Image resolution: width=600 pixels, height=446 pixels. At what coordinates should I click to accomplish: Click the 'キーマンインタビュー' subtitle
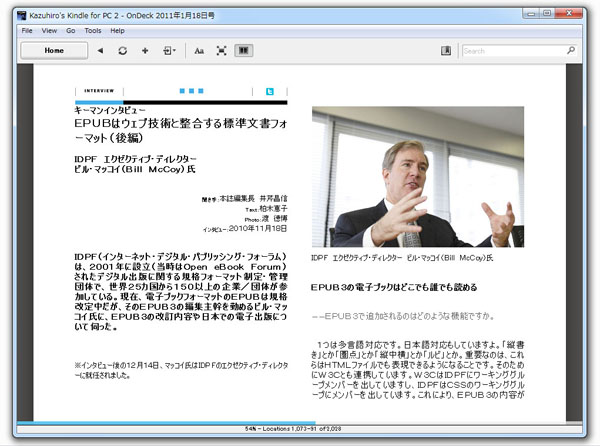click(x=110, y=110)
